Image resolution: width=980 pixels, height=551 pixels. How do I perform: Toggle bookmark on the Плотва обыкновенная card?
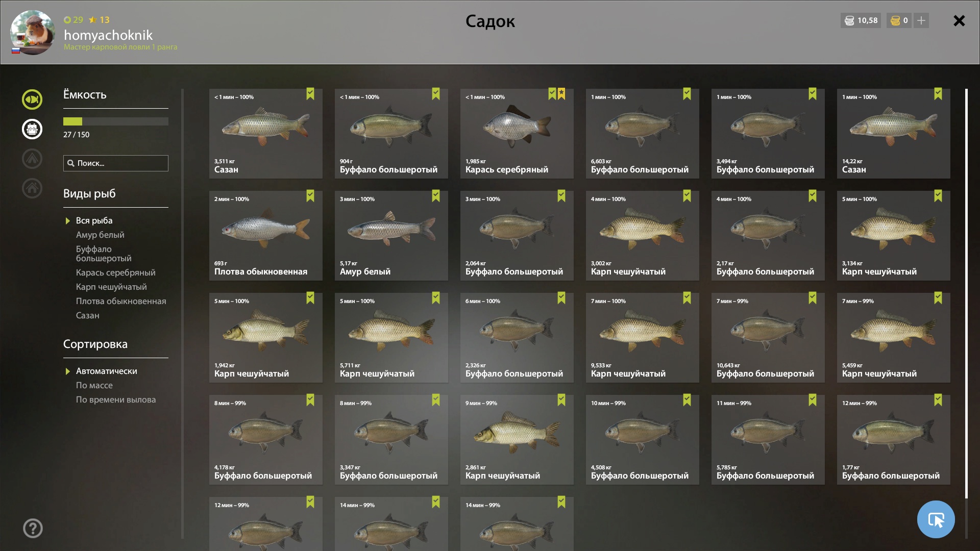310,196
